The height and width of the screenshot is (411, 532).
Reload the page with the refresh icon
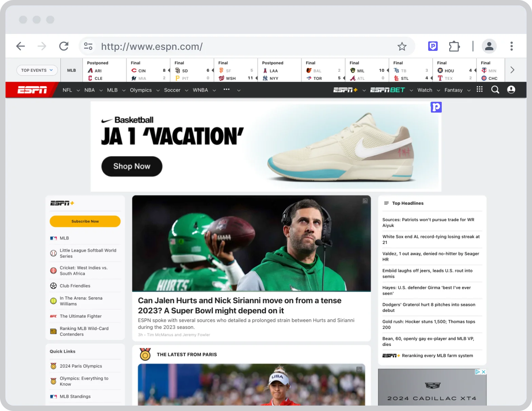(64, 46)
